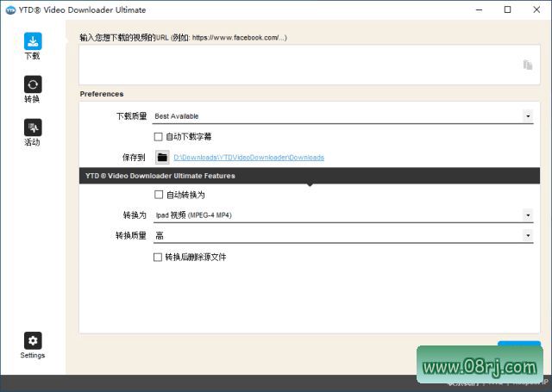The width and height of the screenshot is (552, 392).
Task: Close the YTD Video Downloader window
Action: coord(536,9)
